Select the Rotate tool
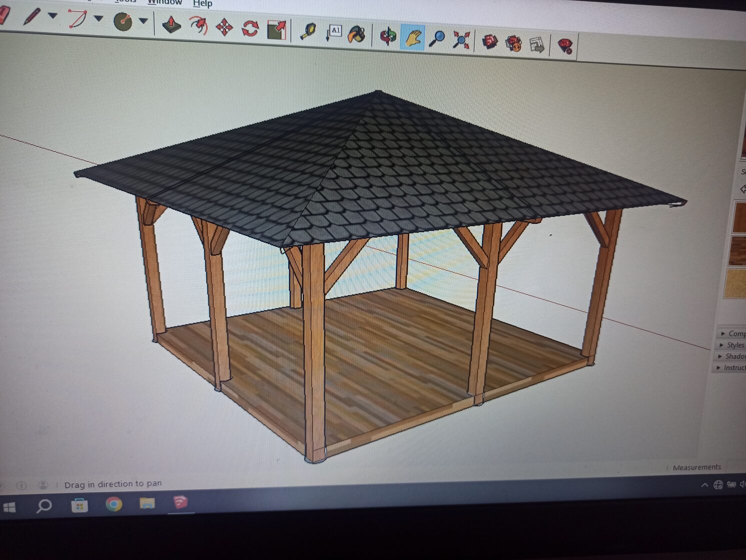Viewport: 746px width, 560px height. pos(250,28)
